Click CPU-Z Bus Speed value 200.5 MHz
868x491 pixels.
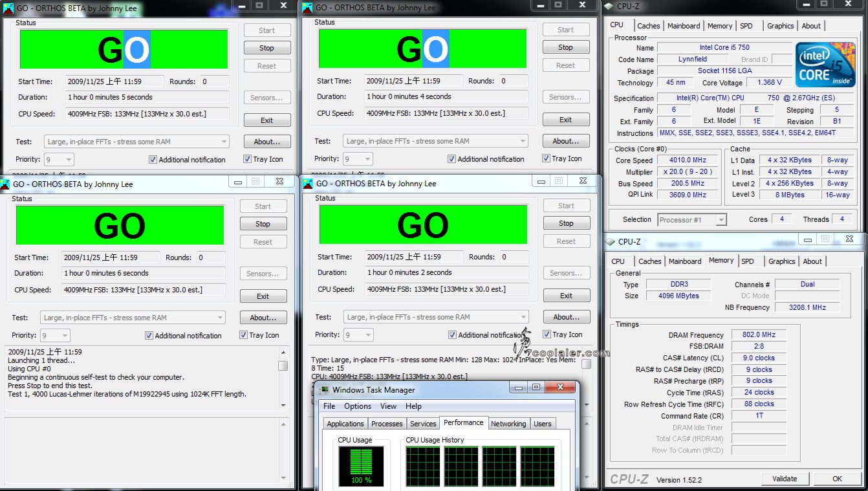click(688, 184)
